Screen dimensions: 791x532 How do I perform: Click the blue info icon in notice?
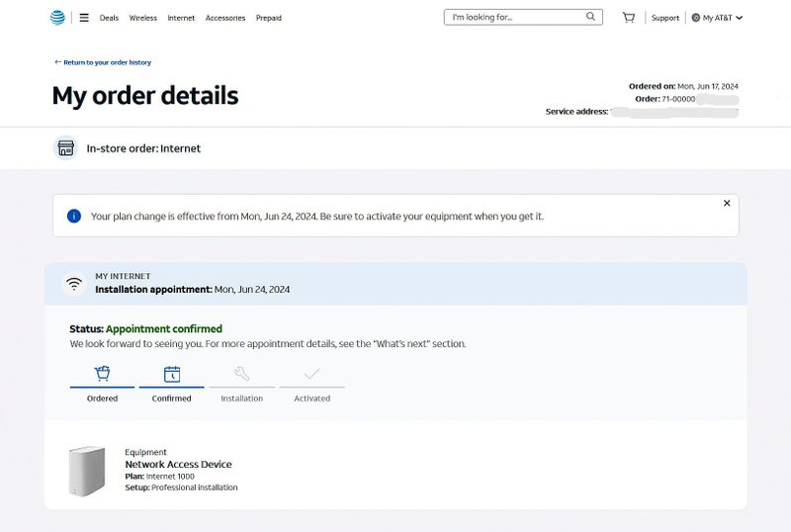74,216
